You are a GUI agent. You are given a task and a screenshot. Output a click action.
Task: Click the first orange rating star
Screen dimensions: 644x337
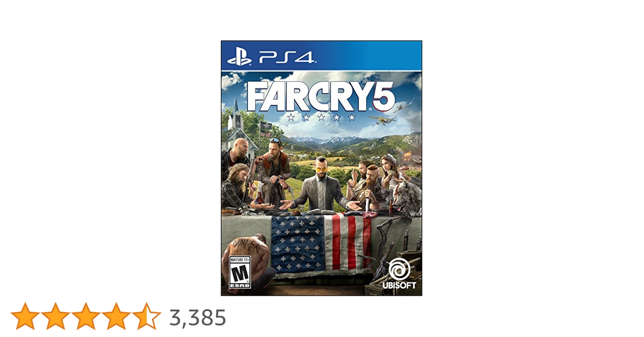[25, 316]
